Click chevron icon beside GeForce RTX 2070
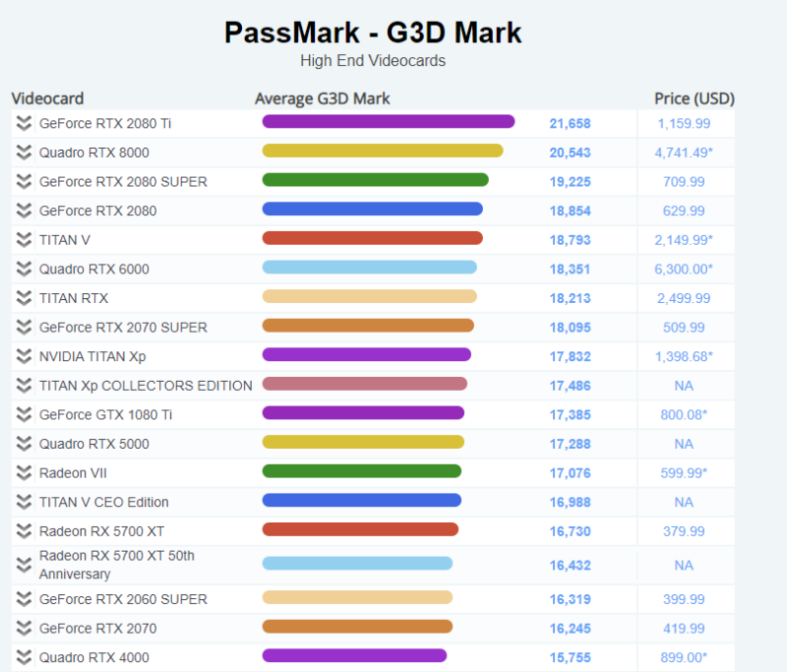The height and width of the screenshot is (672, 787). coord(24,629)
